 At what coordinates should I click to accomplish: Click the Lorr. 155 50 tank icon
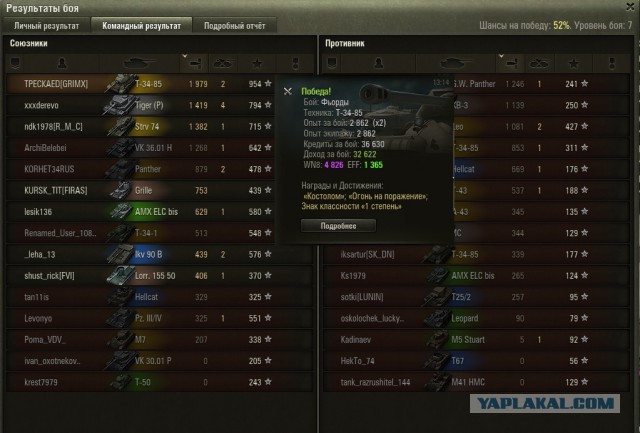(x=120, y=275)
